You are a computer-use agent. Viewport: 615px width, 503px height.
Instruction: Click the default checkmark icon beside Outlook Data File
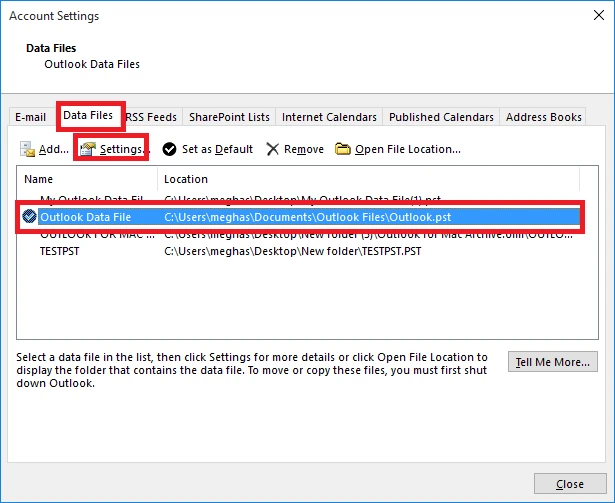29,216
